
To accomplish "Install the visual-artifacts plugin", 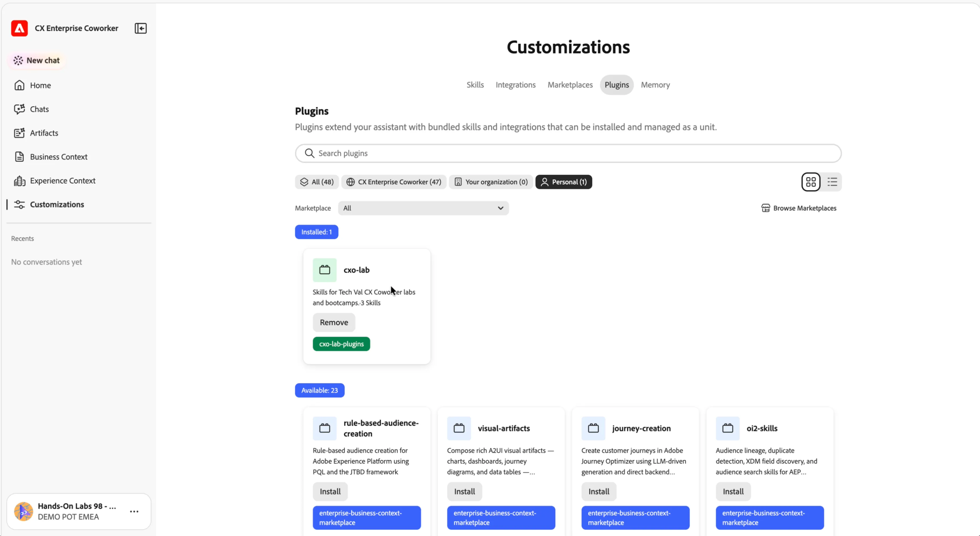I will (x=464, y=491).
